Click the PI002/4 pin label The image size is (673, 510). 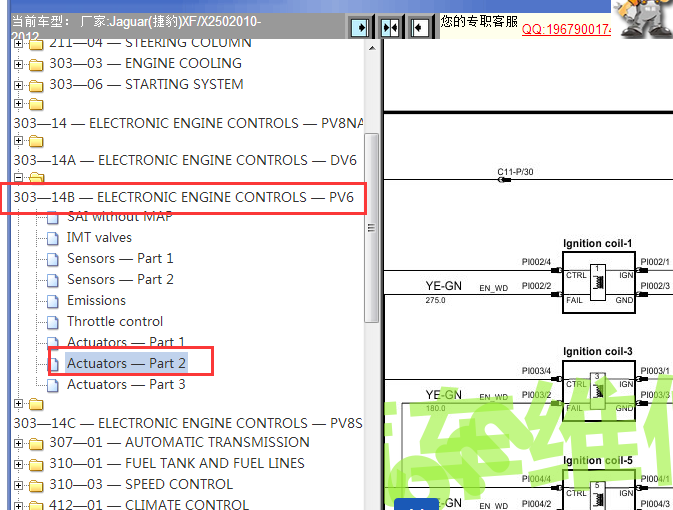click(536, 261)
